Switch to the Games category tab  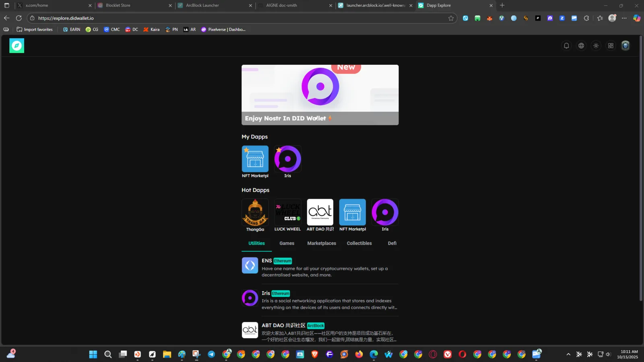(287, 243)
